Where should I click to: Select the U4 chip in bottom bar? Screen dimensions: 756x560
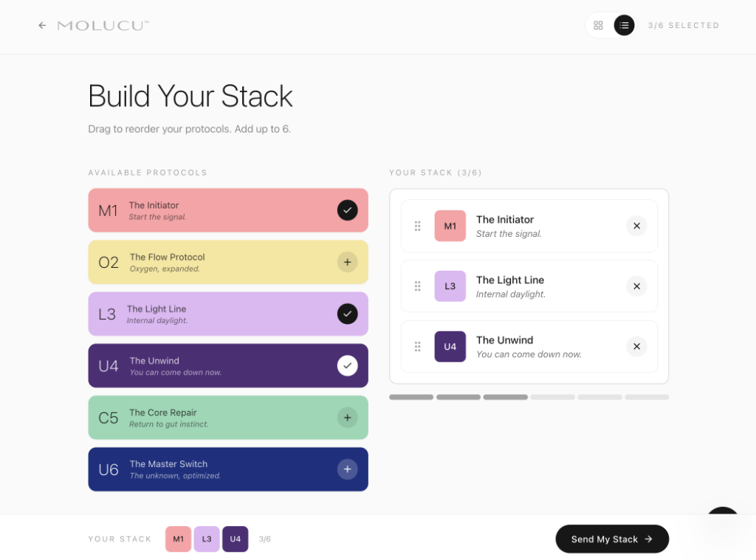click(236, 539)
